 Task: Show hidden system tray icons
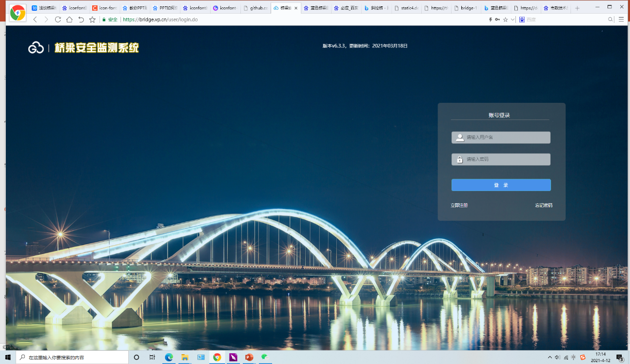[550, 357]
